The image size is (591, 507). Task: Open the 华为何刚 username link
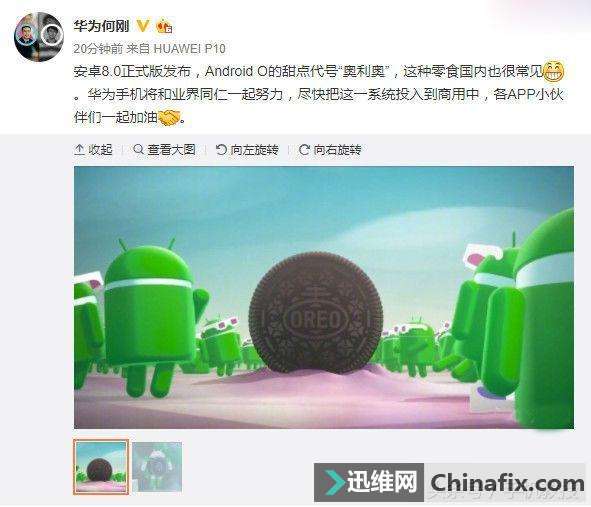point(101,26)
